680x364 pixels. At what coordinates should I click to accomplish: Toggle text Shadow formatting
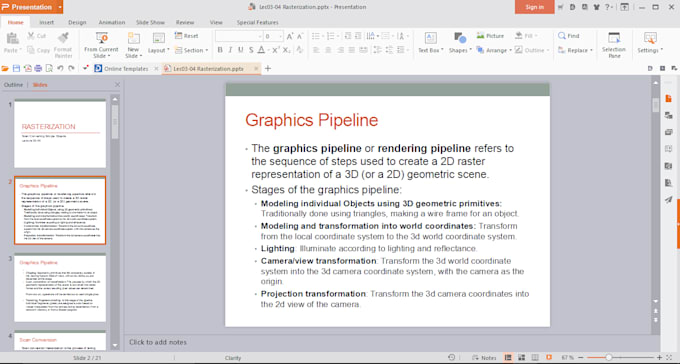tap(251, 50)
